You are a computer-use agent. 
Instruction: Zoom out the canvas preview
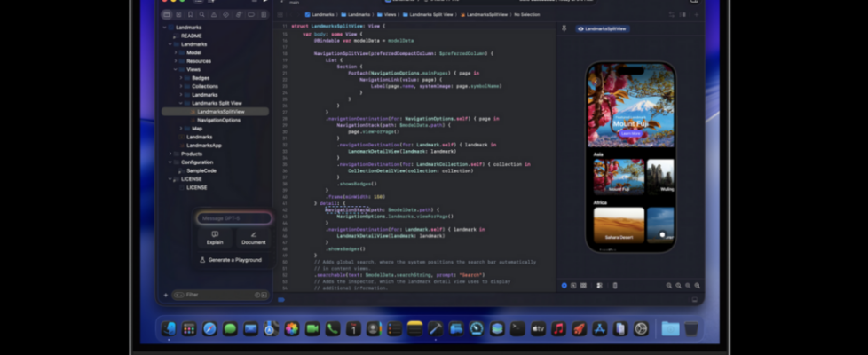[x=669, y=286]
